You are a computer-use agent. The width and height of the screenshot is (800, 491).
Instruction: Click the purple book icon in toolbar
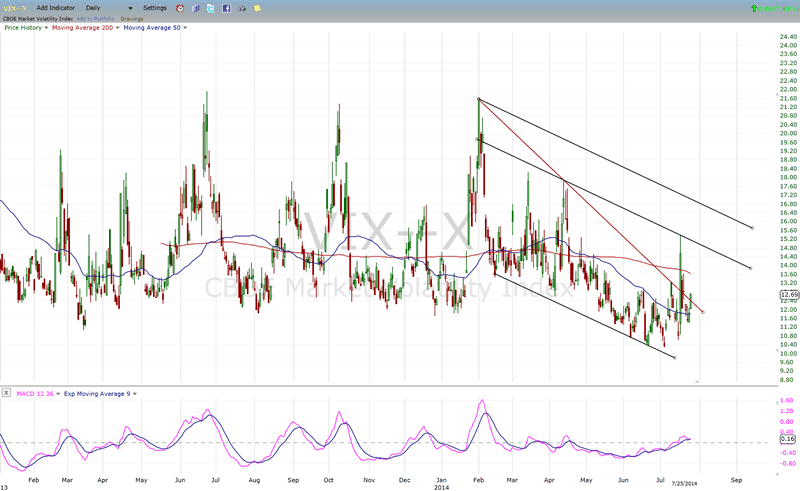(196, 8)
